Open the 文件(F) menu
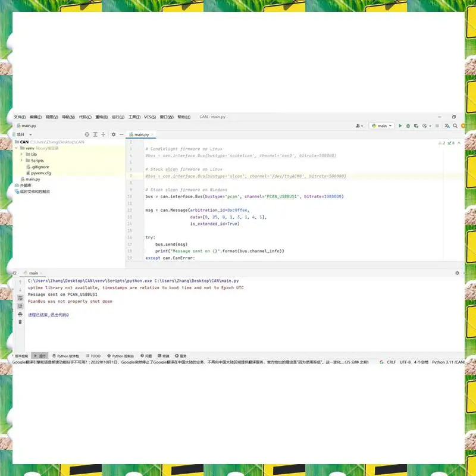 pyautogui.click(x=20, y=117)
